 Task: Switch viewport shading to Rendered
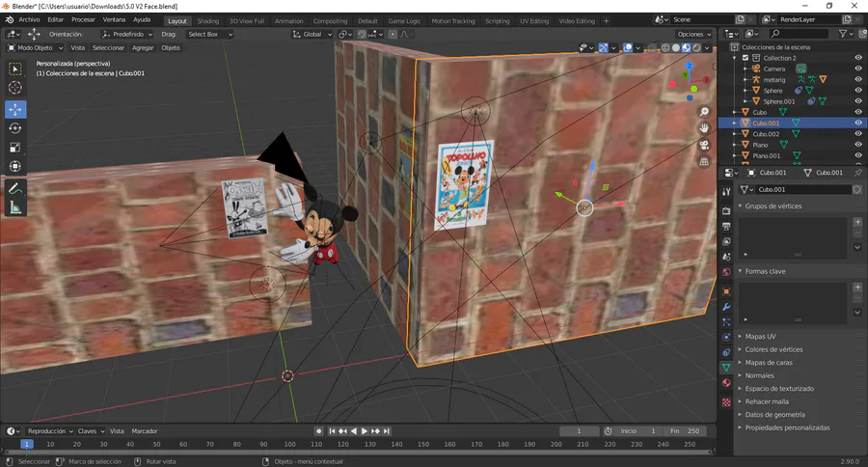(x=697, y=47)
